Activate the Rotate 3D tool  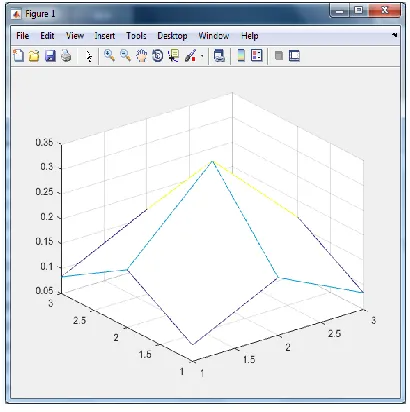pos(158,56)
